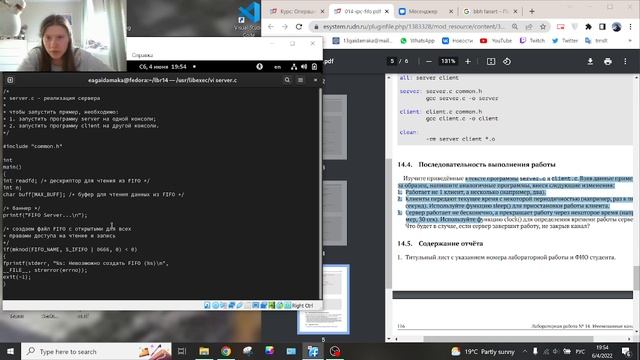The height and width of the screenshot is (360, 640).
Task: Click the zoom magnifier icon in address bar
Action: [x=515, y=27]
